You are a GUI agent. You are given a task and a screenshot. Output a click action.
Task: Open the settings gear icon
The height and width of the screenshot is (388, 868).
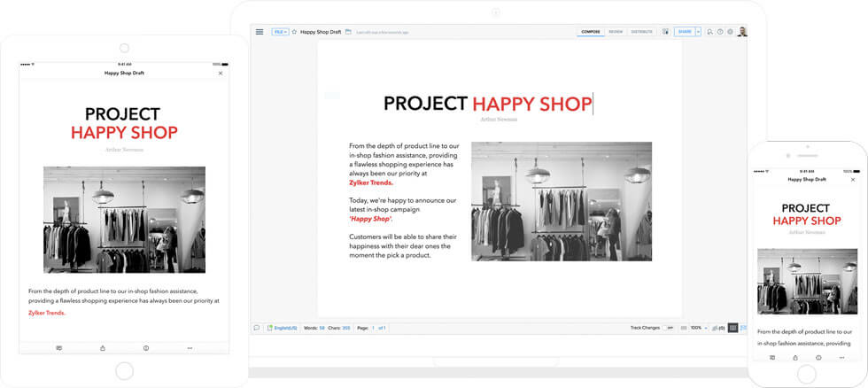pos(731,32)
